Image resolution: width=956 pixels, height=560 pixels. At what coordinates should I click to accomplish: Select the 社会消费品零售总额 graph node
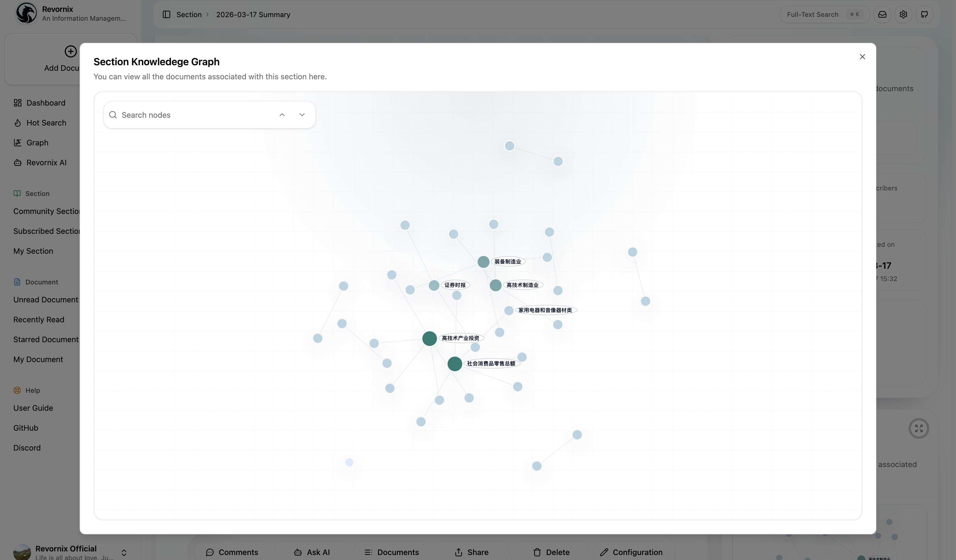(454, 363)
